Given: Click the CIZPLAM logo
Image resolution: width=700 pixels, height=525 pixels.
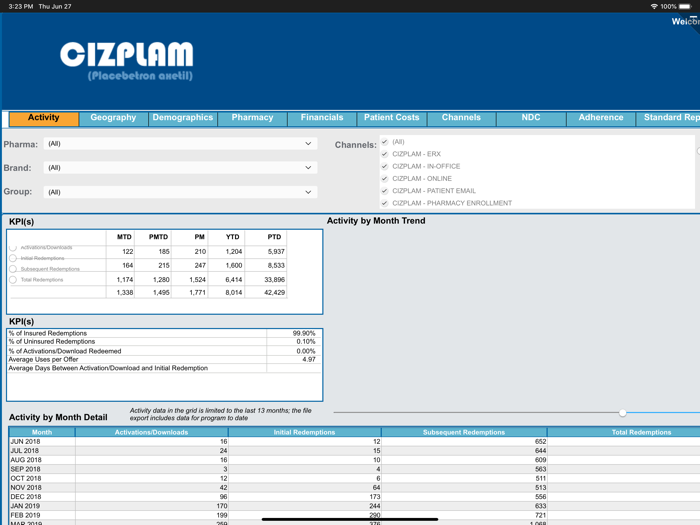Looking at the screenshot, I should click(x=127, y=61).
